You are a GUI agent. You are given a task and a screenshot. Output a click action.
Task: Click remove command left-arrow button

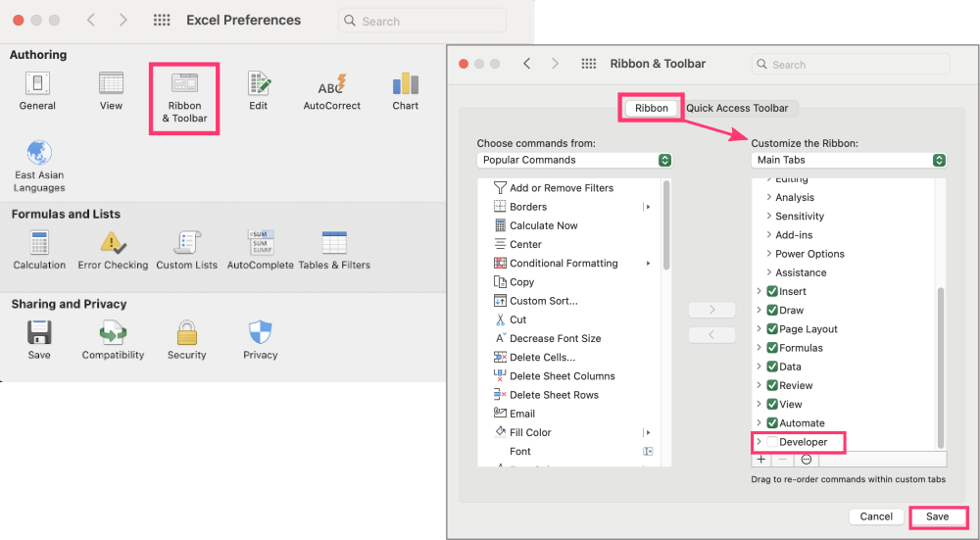point(711,334)
